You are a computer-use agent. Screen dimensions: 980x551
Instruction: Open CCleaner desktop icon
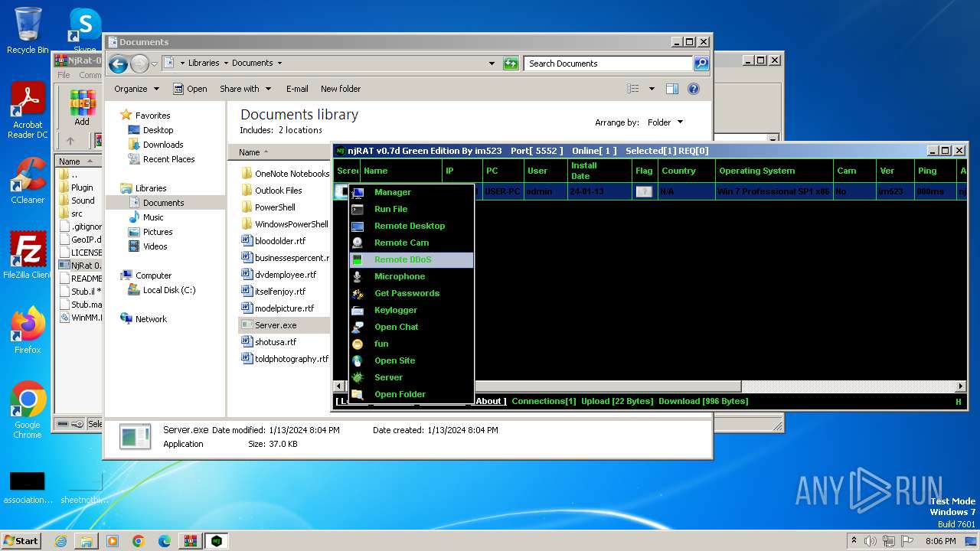point(28,181)
